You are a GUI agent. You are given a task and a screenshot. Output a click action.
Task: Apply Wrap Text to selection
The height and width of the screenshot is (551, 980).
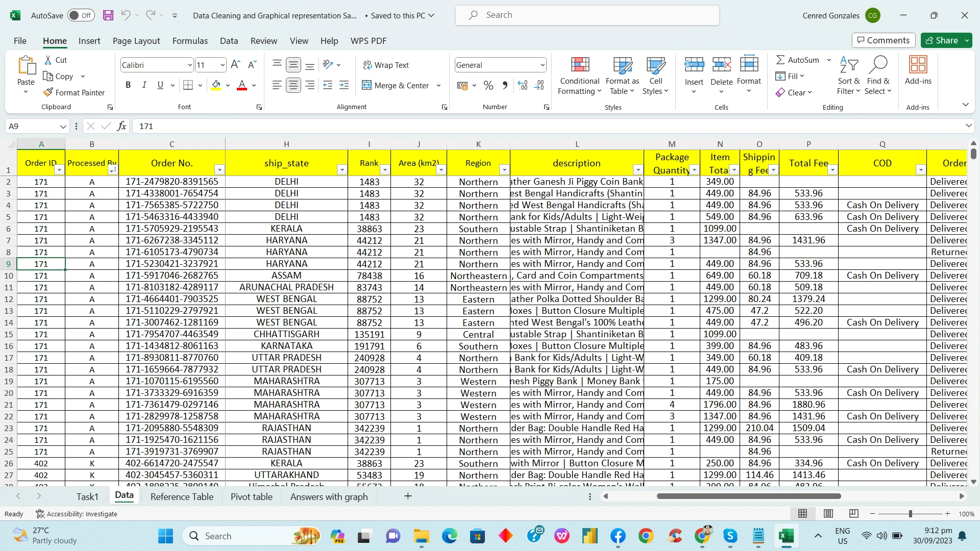tap(386, 65)
